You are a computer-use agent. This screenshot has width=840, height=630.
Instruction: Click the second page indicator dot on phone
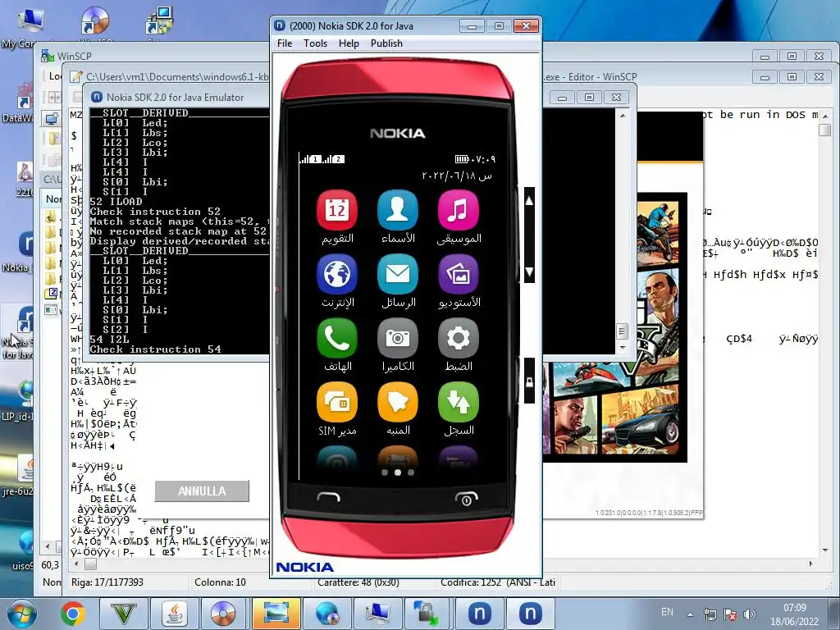(398, 472)
